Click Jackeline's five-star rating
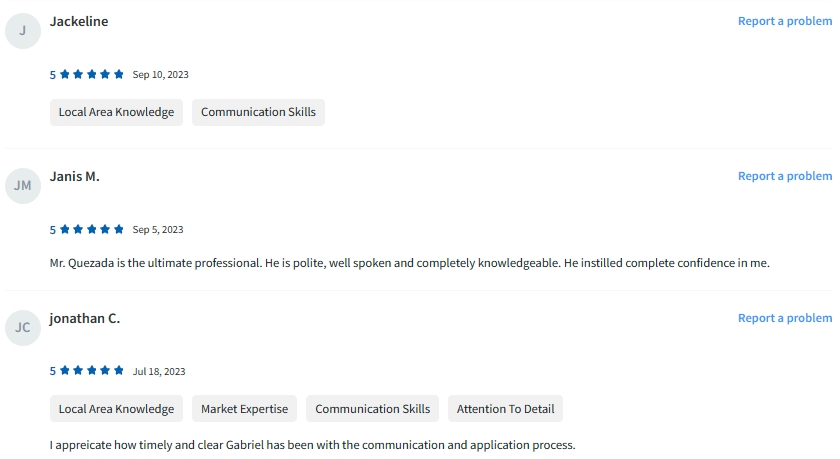This screenshot has height=459, width=840. pos(91,74)
